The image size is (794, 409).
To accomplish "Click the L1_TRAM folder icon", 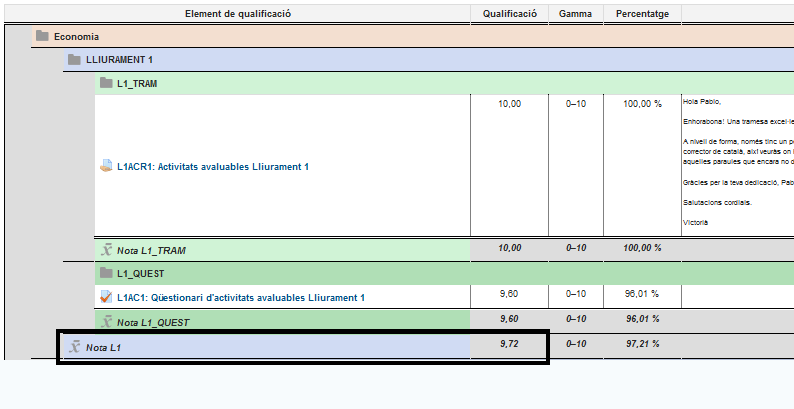I will pyautogui.click(x=106, y=83).
